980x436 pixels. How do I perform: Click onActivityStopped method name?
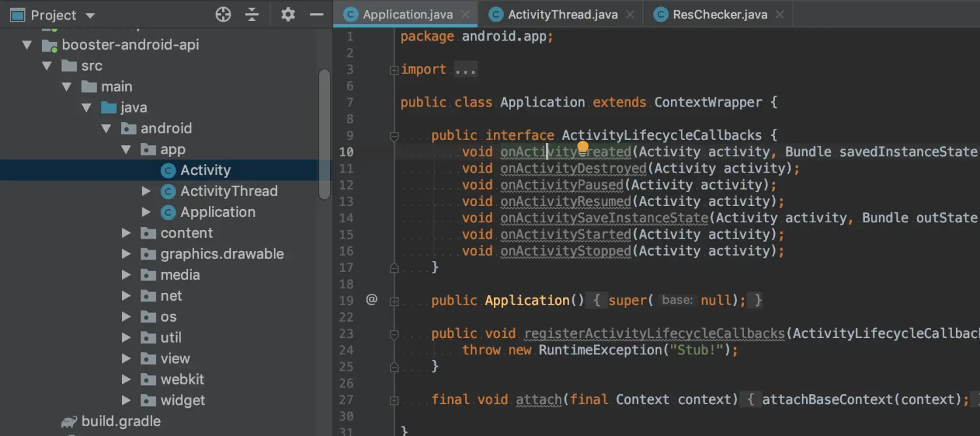[x=566, y=251]
